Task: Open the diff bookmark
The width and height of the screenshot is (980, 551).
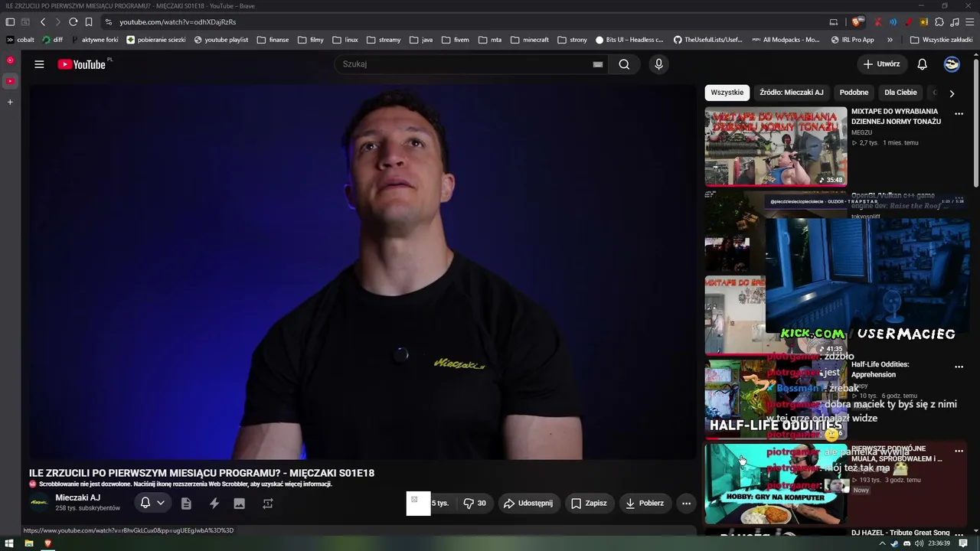Action: (53, 40)
